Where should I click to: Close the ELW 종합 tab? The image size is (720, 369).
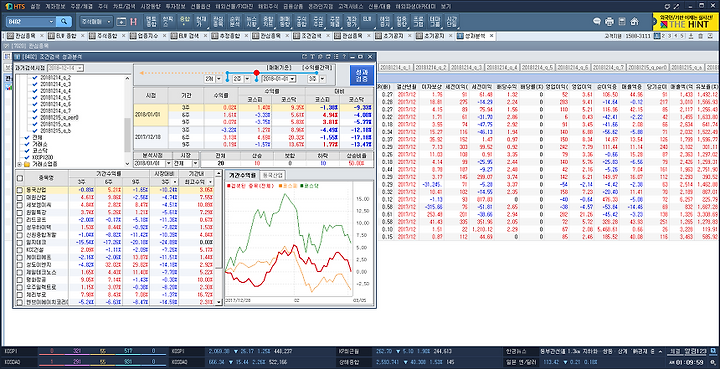83,36
